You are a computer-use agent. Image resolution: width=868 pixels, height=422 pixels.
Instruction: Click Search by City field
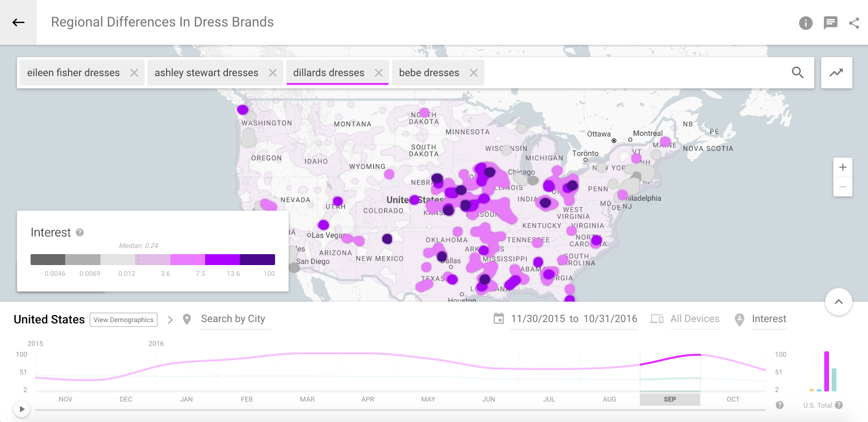point(235,319)
